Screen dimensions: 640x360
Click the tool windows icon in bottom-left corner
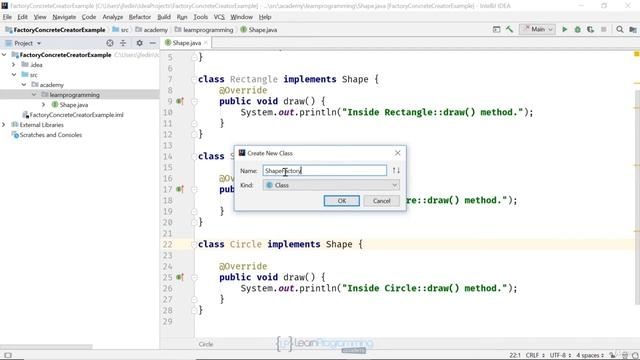pyautogui.click(x=8, y=355)
